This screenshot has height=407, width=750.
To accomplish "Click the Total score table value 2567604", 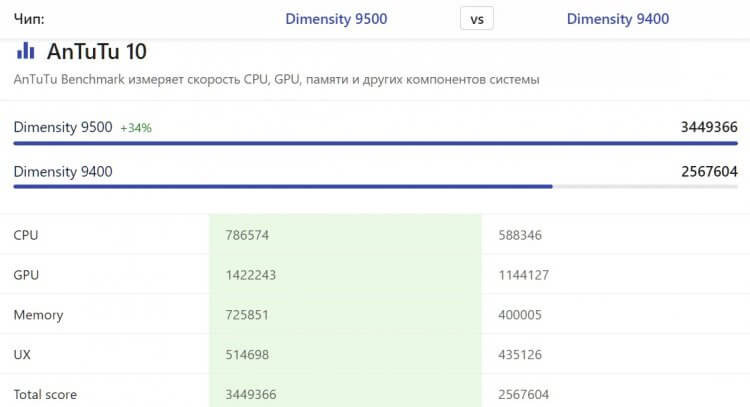I will coord(524,395).
